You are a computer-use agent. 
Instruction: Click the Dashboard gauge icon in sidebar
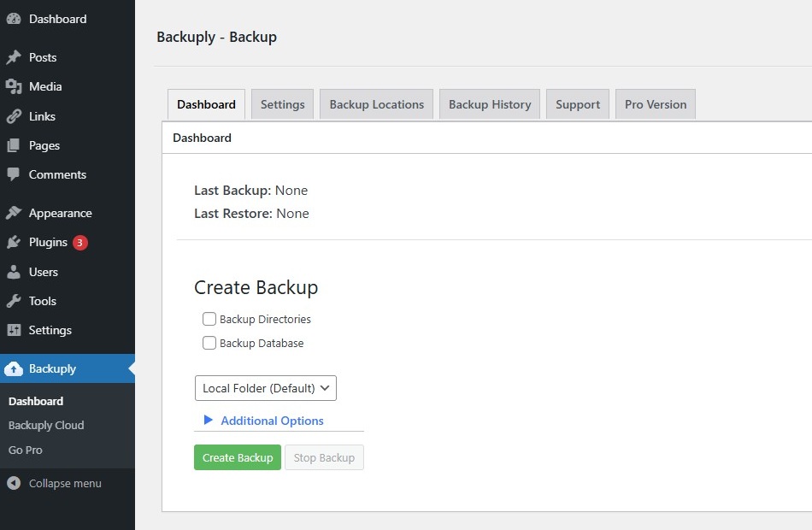[14, 19]
